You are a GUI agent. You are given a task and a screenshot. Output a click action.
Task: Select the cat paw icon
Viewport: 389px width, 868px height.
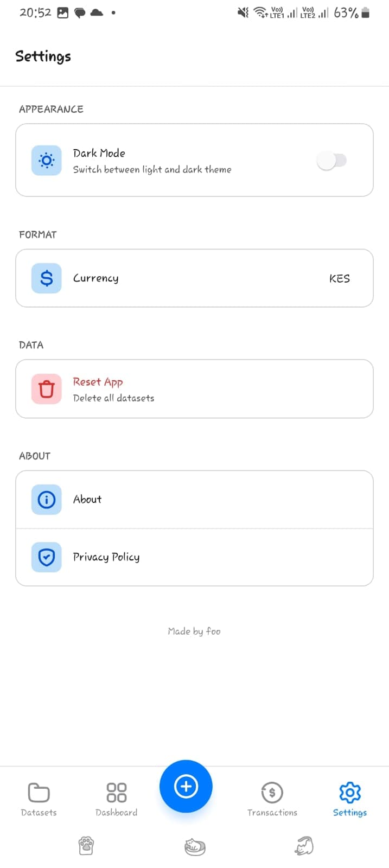(x=87, y=845)
